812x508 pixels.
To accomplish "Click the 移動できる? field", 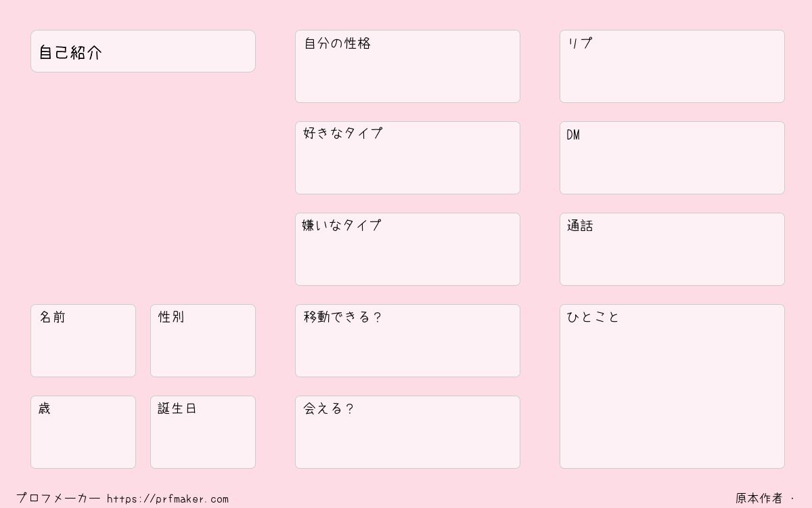I will [x=407, y=341].
